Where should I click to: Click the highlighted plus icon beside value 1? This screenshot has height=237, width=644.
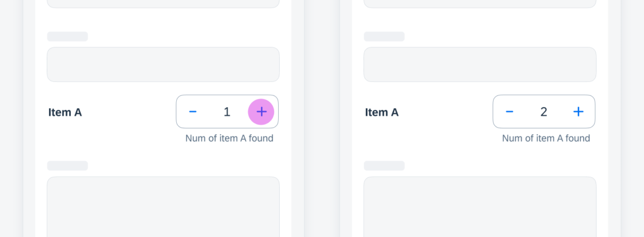point(261,112)
